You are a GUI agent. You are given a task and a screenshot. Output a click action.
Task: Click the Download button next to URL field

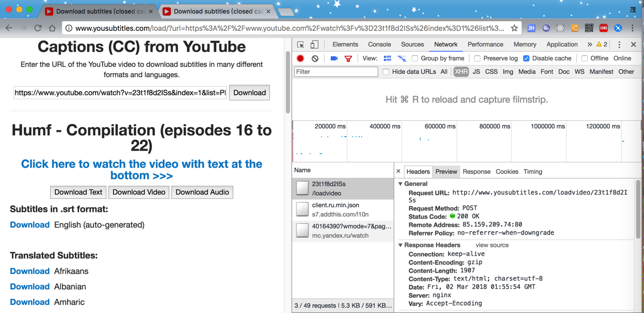coord(250,93)
